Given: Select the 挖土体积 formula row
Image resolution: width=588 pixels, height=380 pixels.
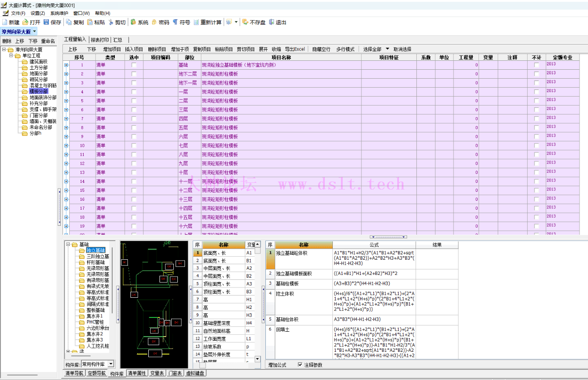Looking at the screenshot, I should (362, 302).
